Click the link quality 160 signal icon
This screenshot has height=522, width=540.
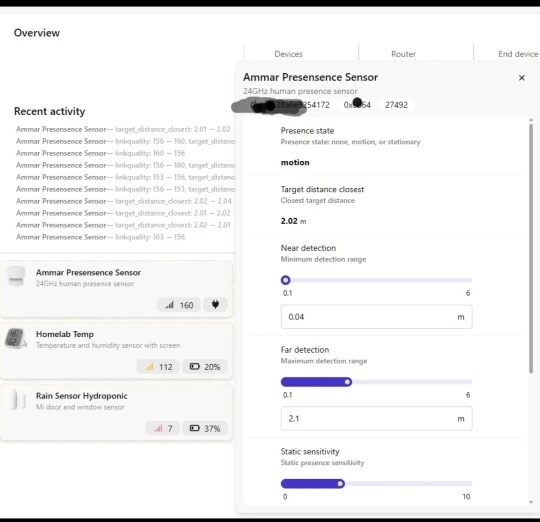click(x=169, y=305)
